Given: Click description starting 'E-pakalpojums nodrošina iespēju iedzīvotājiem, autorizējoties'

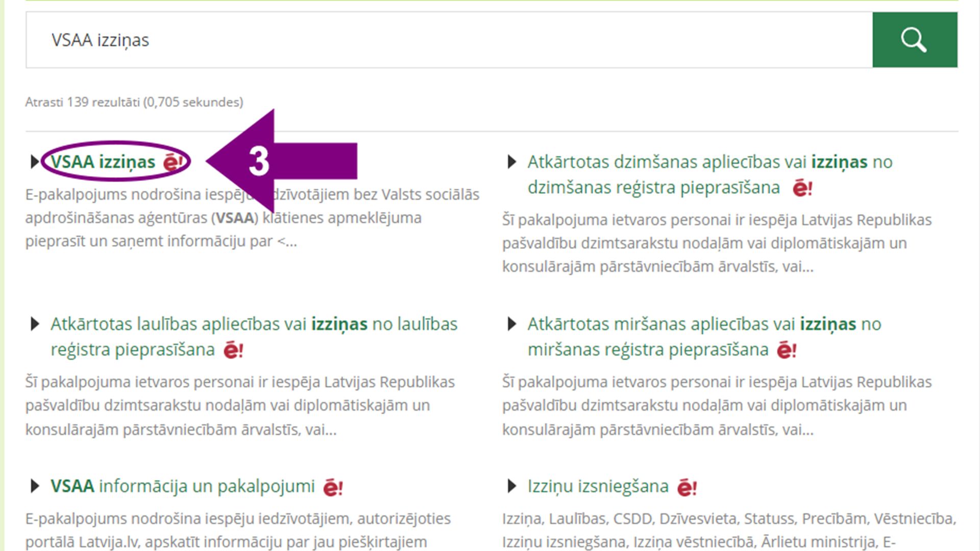Looking at the screenshot, I should [x=238, y=530].
